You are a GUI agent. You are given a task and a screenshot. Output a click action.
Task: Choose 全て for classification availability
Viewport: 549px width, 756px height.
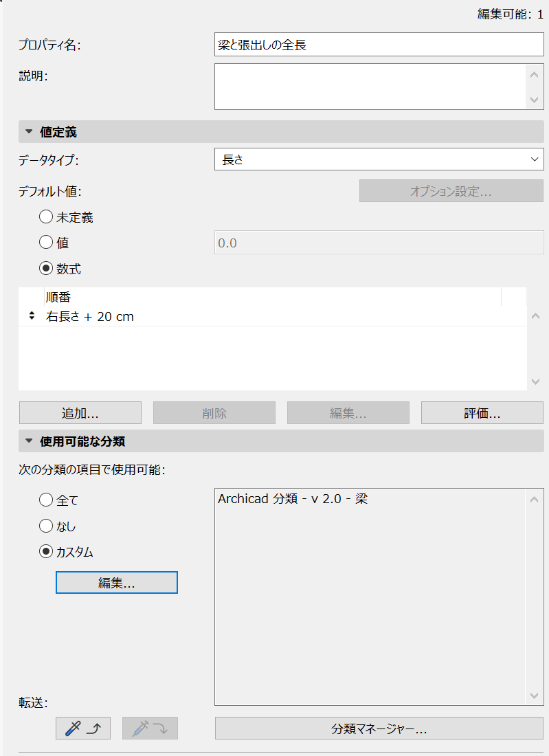coord(46,500)
